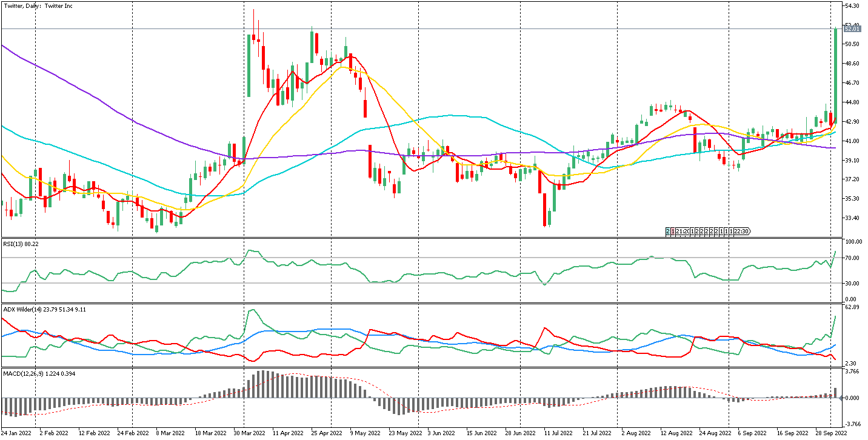Click the 25 Apr 2022 date label
This screenshot has width=868, height=440.
pos(327,433)
